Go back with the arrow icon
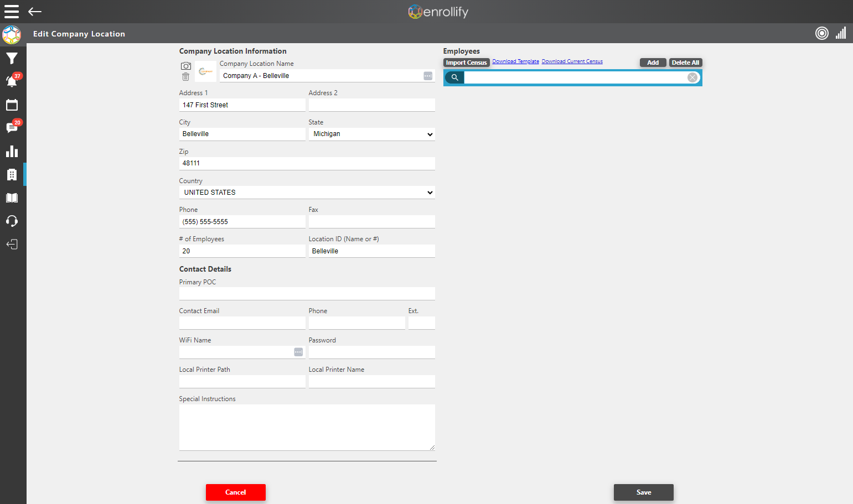The height and width of the screenshot is (504, 853). click(x=35, y=12)
